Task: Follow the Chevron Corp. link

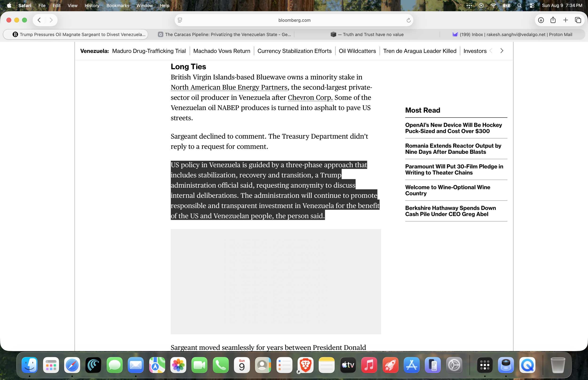Action: [310, 97]
